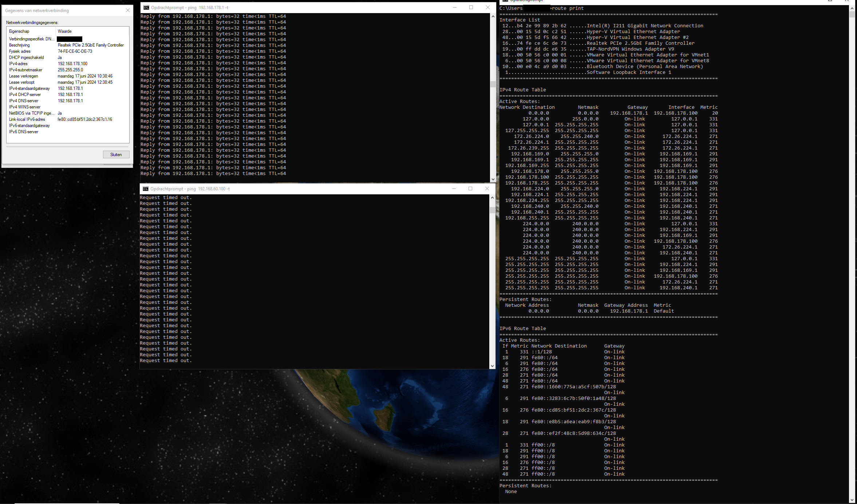Minimize the ping 192.168.60.100 command prompt

tap(454, 188)
